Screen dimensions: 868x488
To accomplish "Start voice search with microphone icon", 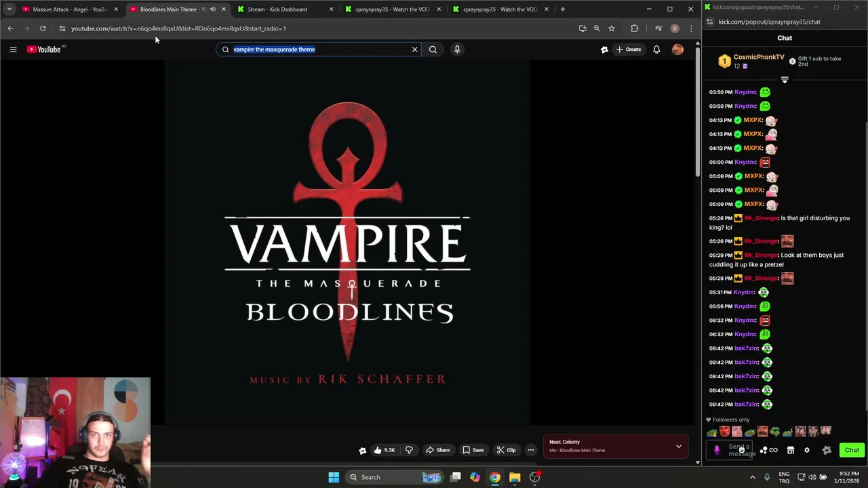I will pyautogui.click(x=457, y=49).
